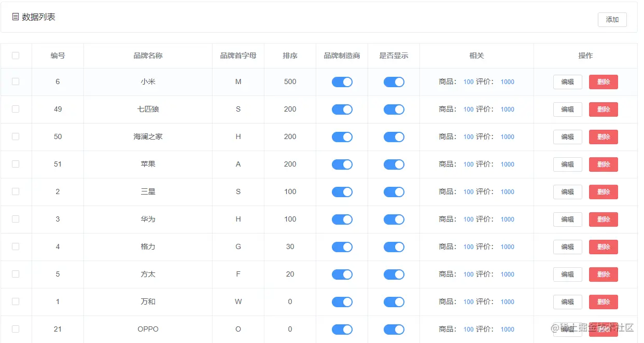Open 商品 100 link in 华为 row
644x343 pixels.
pos(468,219)
